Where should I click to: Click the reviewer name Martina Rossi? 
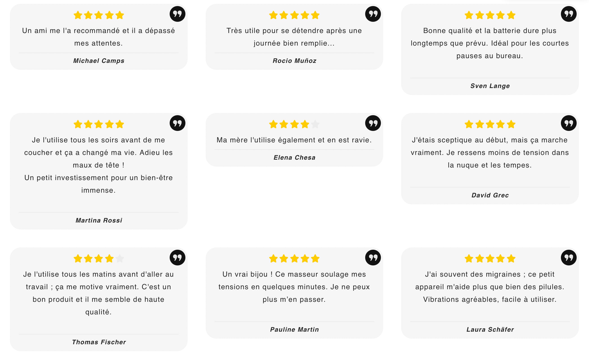click(99, 220)
